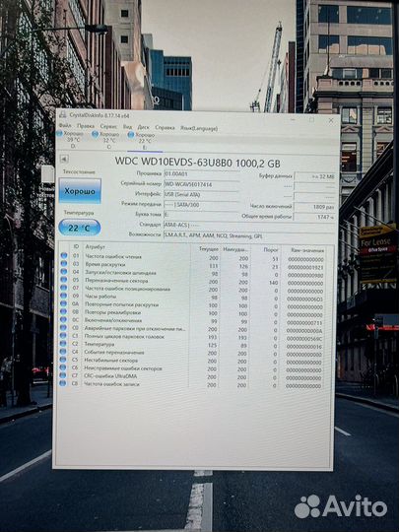Click the ID column header
This screenshot has width=399, height=532.
(x=76, y=246)
